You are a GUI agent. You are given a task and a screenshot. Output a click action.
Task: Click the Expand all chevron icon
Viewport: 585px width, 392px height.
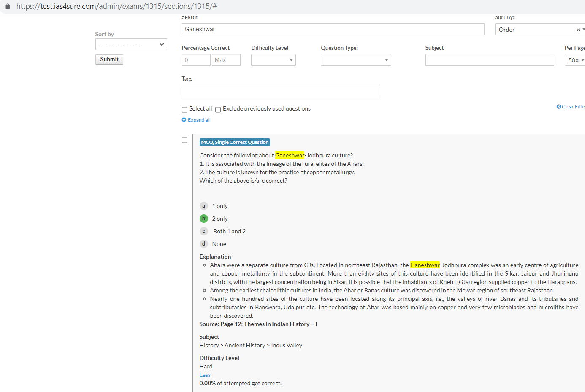(x=184, y=120)
